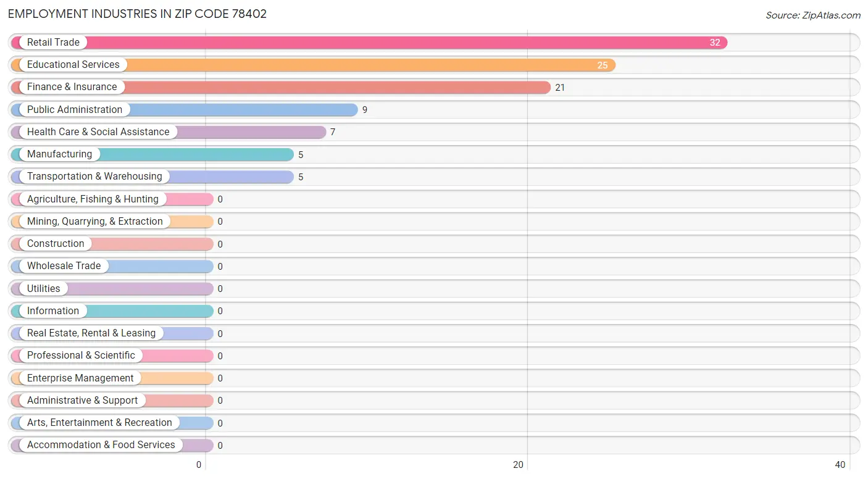Select Agriculture, Fishing & Hunting label
Screen dimensions: 868x479
[x=93, y=199]
